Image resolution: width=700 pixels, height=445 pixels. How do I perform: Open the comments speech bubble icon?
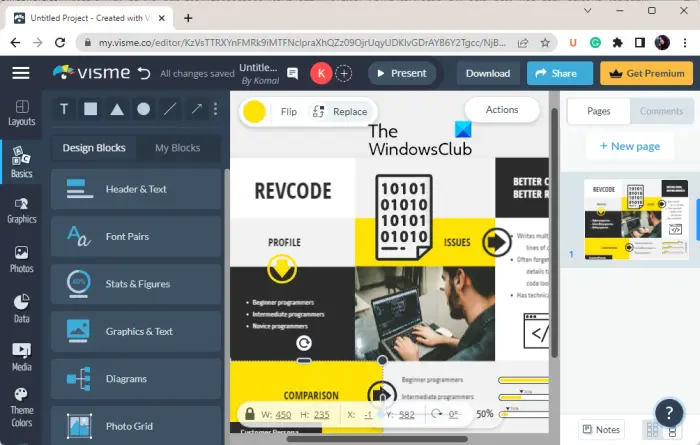click(x=292, y=73)
